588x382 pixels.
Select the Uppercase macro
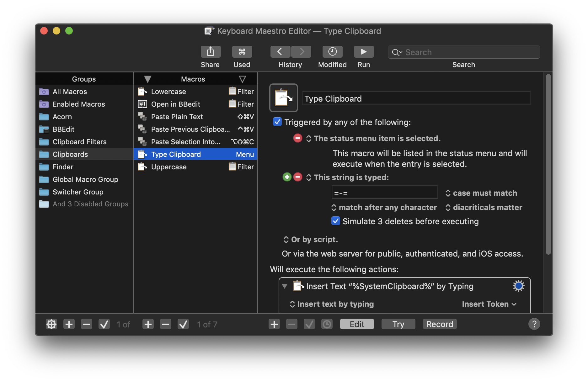pyautogui.click(x=168, y=167)
